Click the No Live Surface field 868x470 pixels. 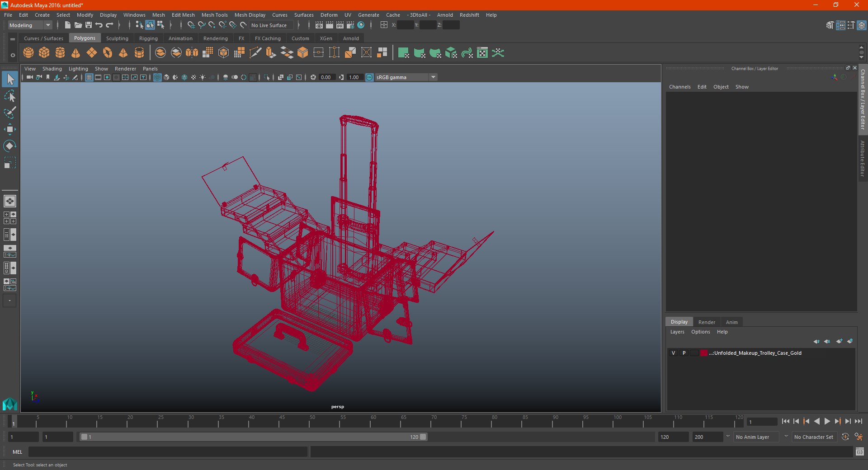coord(272,25)
